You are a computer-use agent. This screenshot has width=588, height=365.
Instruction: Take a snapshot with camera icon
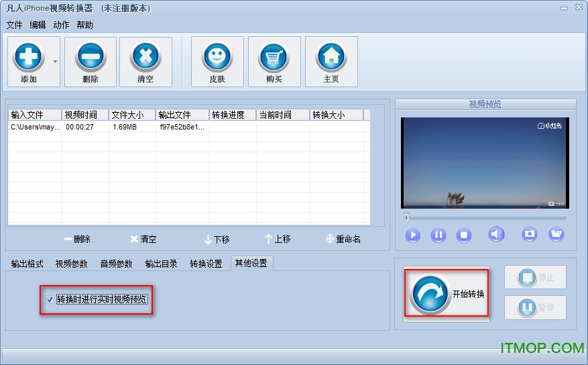tap(529, 234)
